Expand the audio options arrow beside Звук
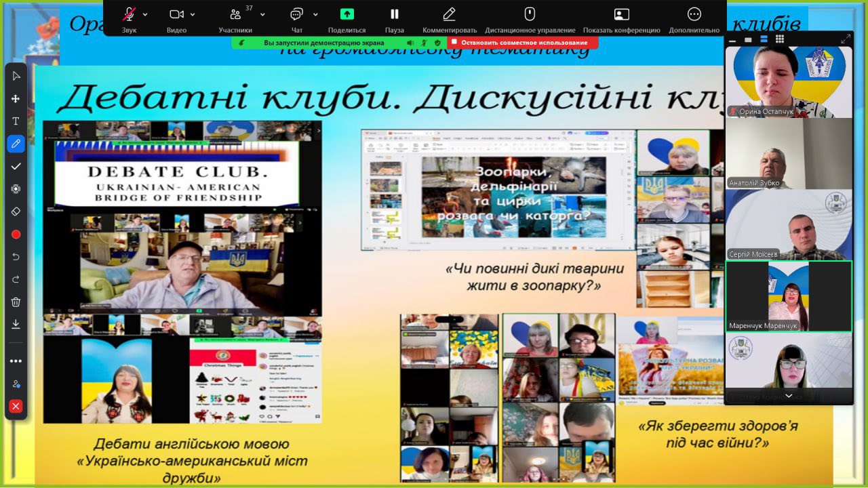This screenshot has width=868, height=488. pos(145,14)
